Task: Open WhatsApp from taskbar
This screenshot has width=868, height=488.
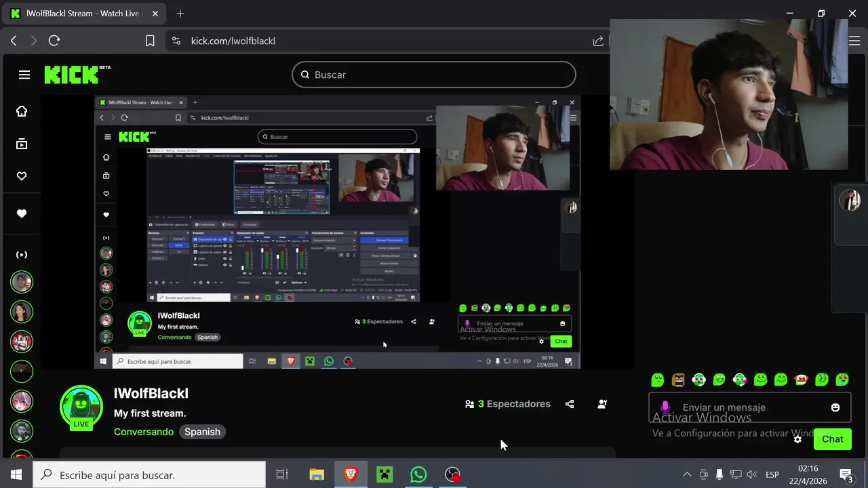Action: (x=418, y=474)
